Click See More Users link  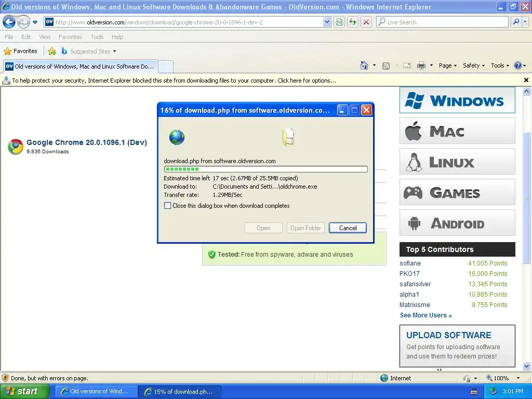[426, 315]
